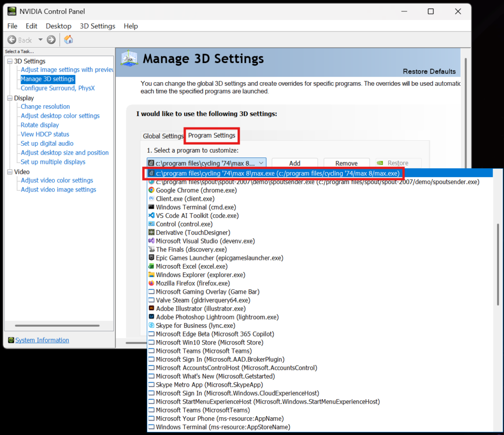The height and width of the screenshot is (435, 504).
Task: Switch to the Global Settings tab
Action: point(163,136)
